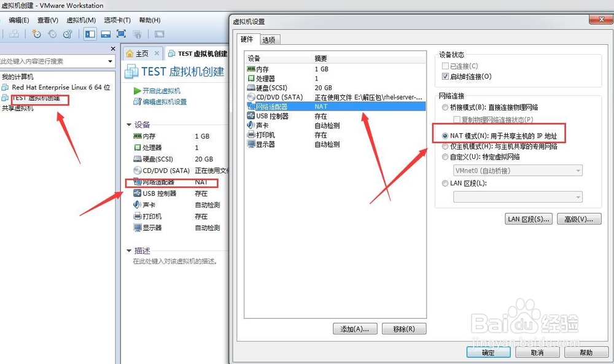Uncheck 启动时连接(O) checkbox
Image resolution: width=614 pixels, height=364 pixels.
coord(445,76)
